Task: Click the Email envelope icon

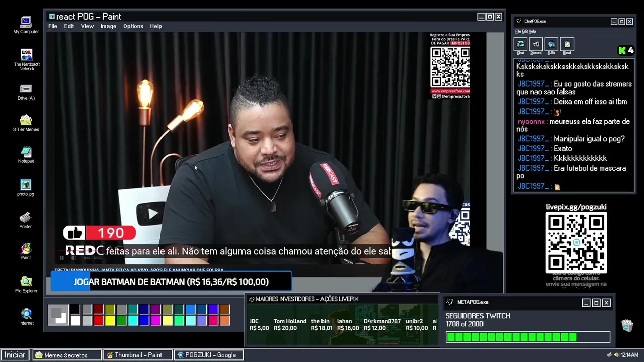Action: point(567,45)
